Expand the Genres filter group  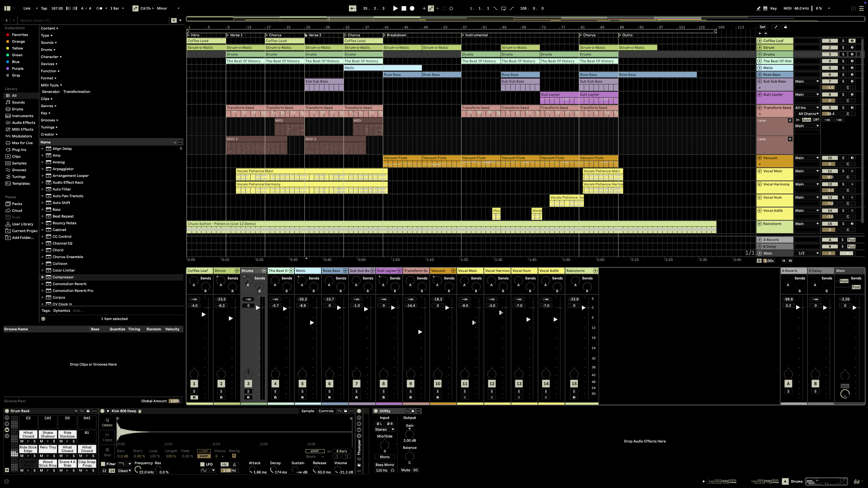[48, 106]
